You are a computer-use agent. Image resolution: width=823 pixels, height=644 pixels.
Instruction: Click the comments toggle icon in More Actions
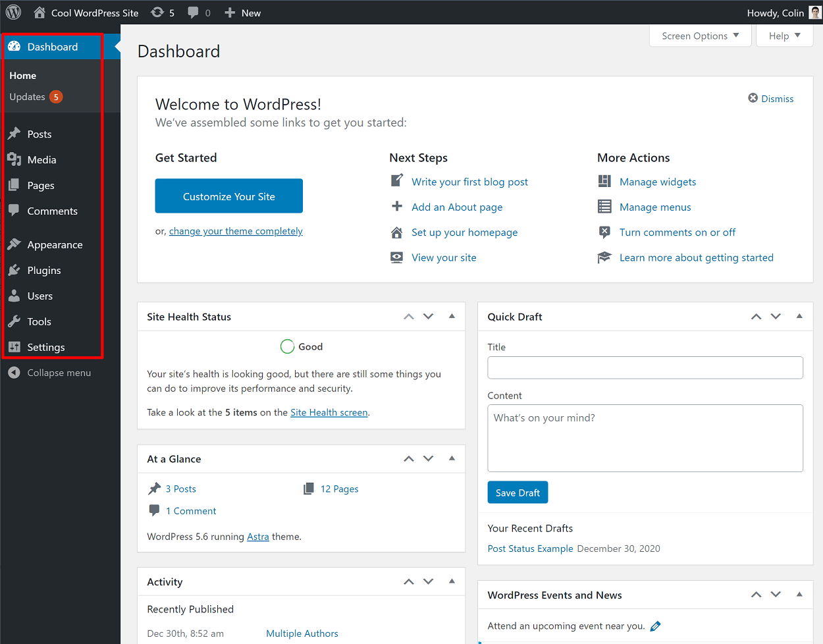(x=604, y=232)
